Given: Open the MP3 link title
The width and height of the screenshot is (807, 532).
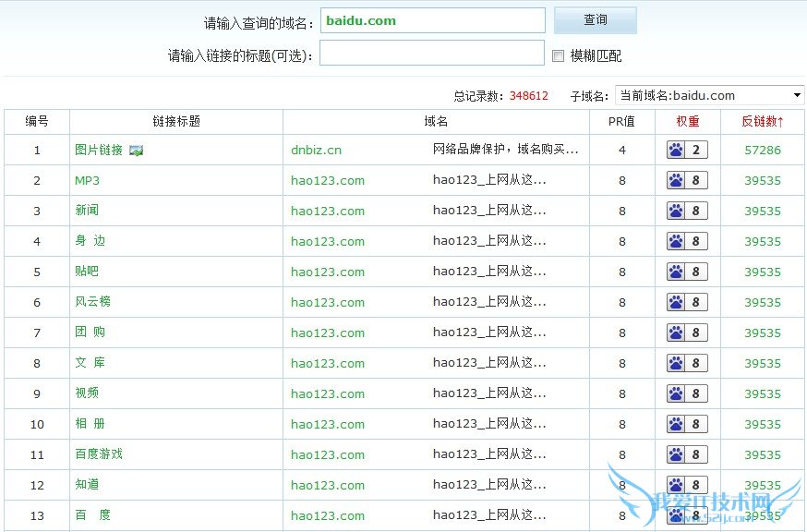Looking at the screenshot, I should pyautogui.click(x=87, y=180).
